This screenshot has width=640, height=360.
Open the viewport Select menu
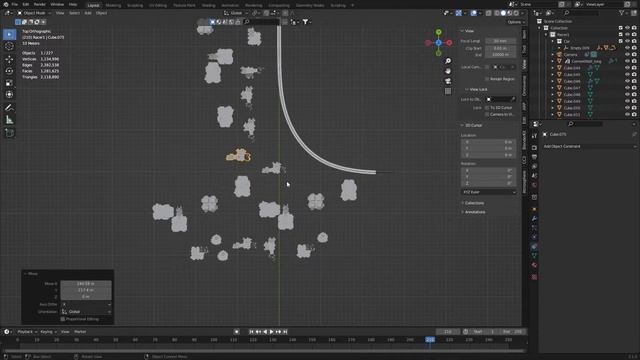click(x=74, y=13)
